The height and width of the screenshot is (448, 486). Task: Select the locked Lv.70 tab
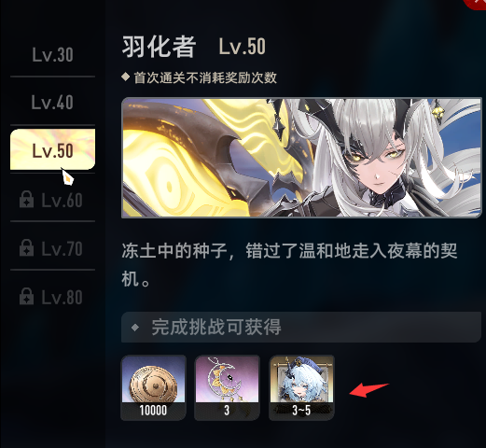tap(52, 248)
